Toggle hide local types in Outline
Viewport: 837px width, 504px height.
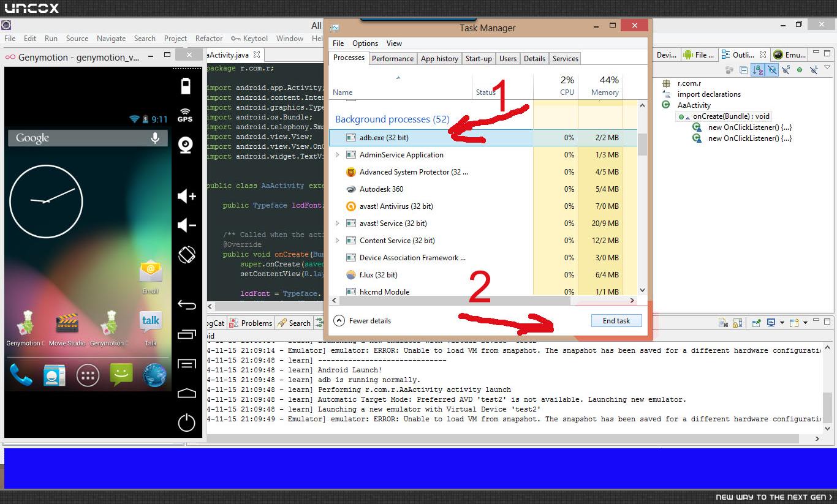pos(814,70)
